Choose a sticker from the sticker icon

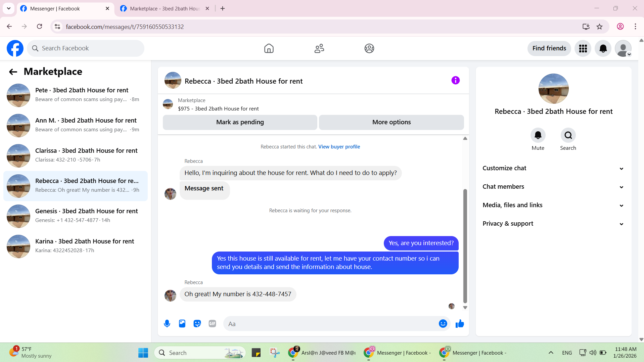click(197, 324)
